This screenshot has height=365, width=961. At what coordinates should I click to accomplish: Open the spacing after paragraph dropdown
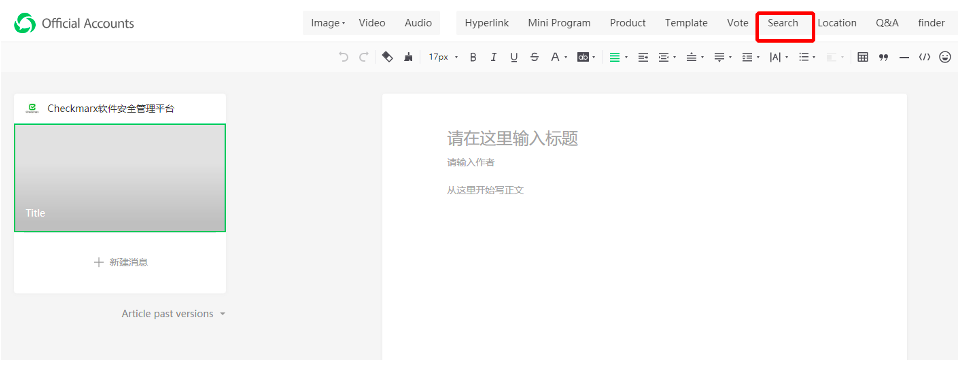[723, 57]
